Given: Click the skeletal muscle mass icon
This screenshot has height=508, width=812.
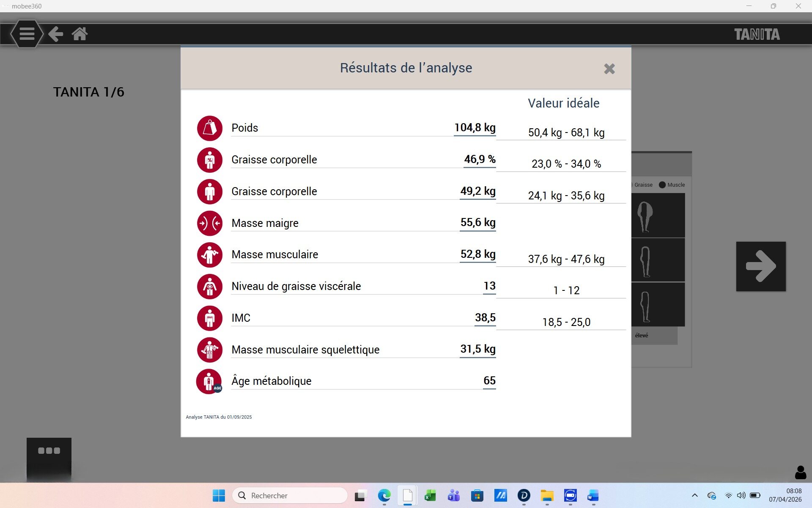Looking at the screenshot, I should pyautogui.click(x=210, y=350).
